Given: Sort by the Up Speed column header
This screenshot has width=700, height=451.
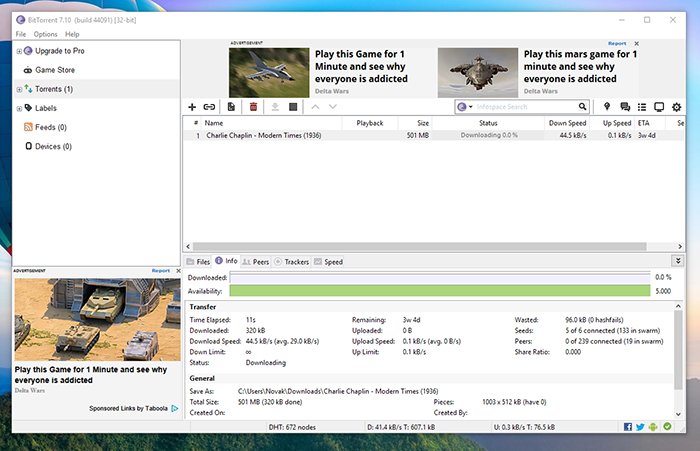Looking at the screenshot, I should click(x=612, y=123).
